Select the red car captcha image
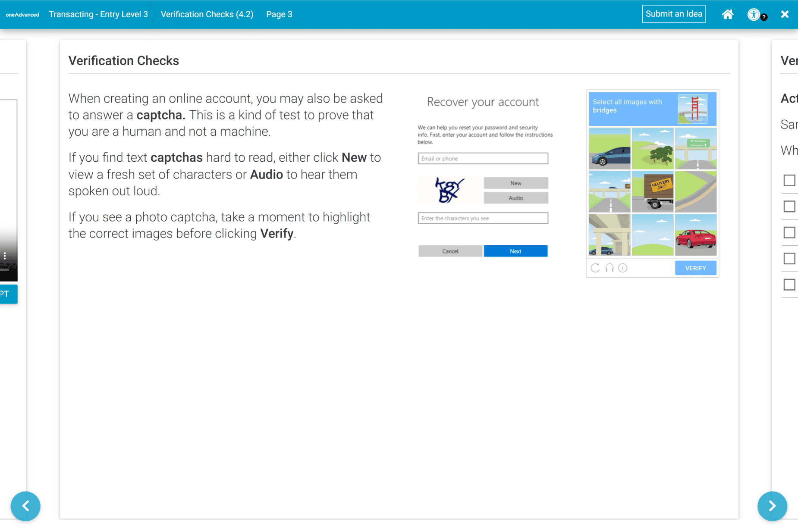The image size is (798, 532). [x=695, y=235]
